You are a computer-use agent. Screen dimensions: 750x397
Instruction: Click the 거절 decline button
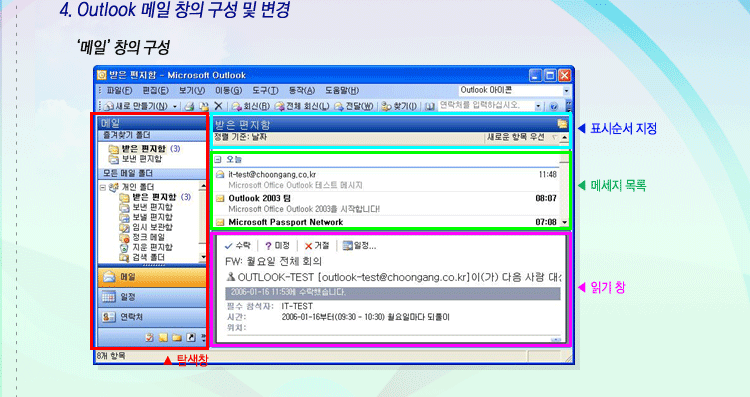tap(317, 246)
